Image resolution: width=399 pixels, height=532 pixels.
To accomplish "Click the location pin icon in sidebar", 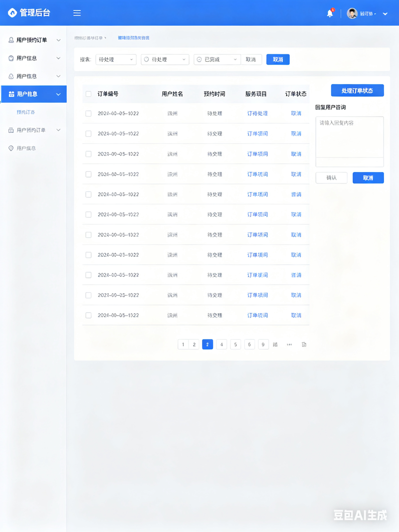I will click(11, 148).
